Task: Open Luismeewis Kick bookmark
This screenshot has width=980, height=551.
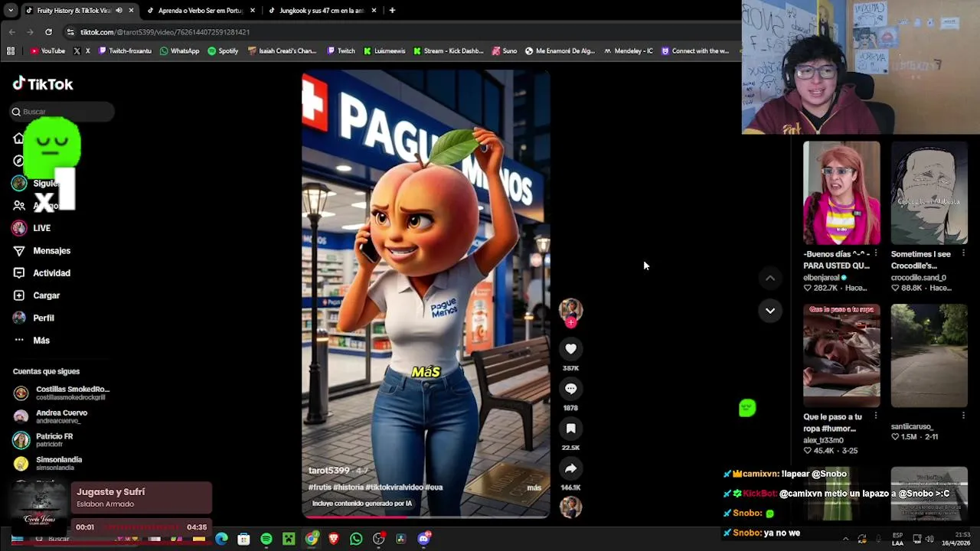Action: pyautogui.click(x=384, y=51)
